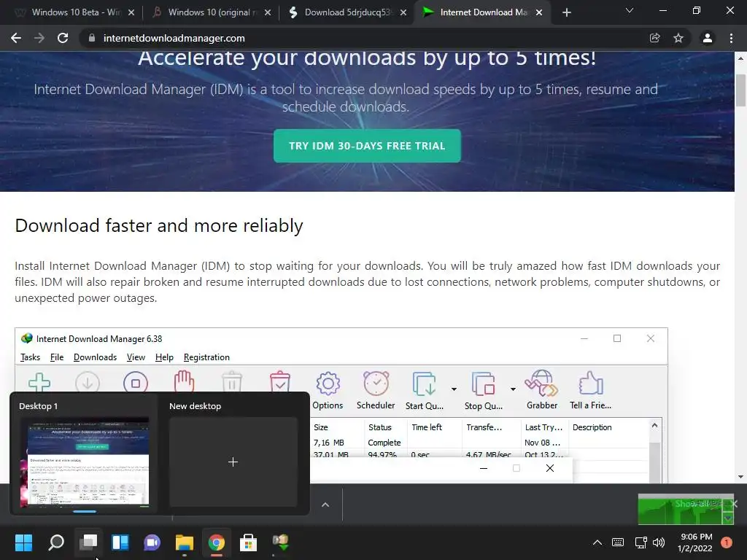Screen dimensions: 747x560
Task: Click IDM Stop Queue icon
Action: (x=483, y=391)
